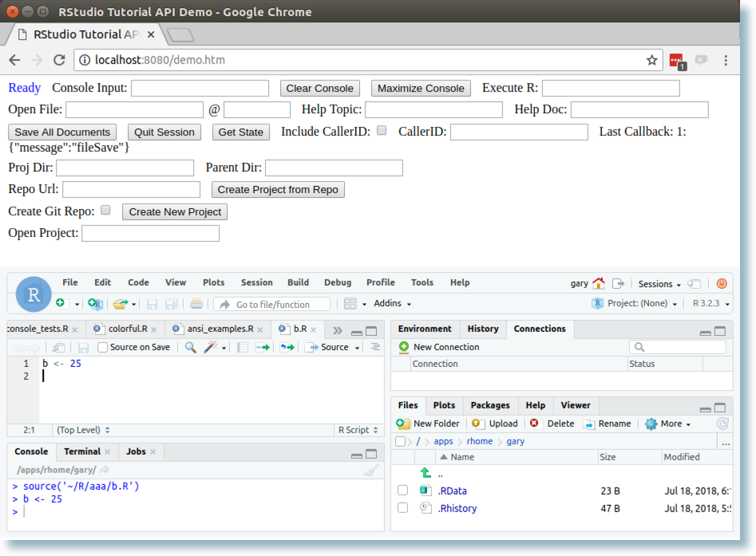
Task: Switch to the Packages tab
Action: click(490, 405)
